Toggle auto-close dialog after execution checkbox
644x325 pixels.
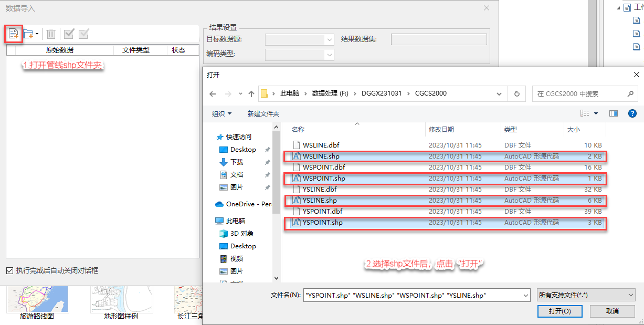tap(9, 271)
